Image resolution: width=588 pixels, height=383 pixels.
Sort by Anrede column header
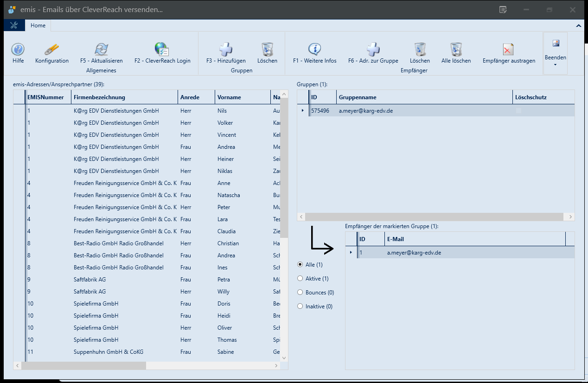(197, 97)
